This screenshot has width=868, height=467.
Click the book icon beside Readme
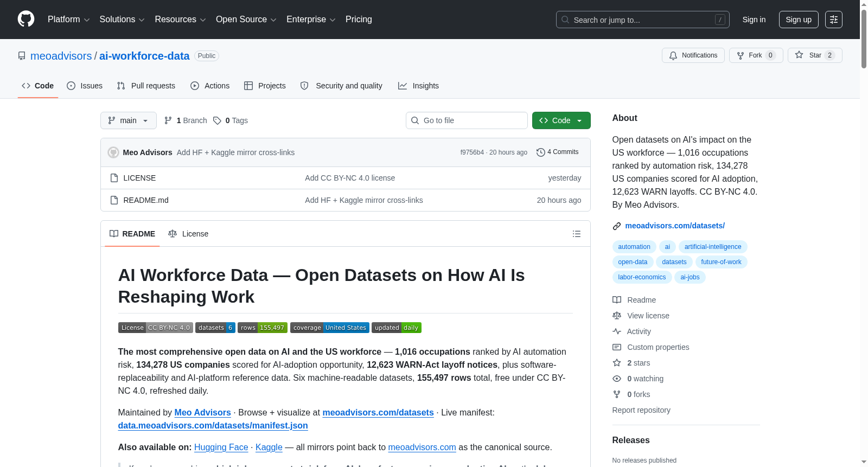pos(617,300)
